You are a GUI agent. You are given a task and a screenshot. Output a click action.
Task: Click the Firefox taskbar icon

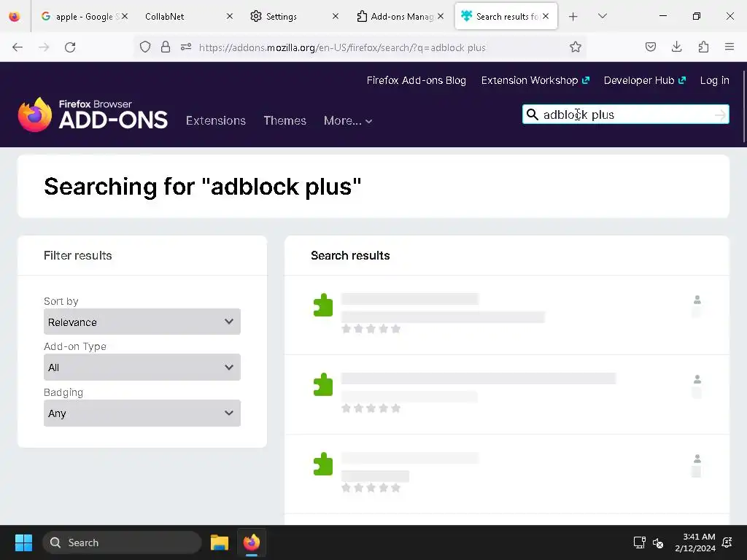[252, 542]
